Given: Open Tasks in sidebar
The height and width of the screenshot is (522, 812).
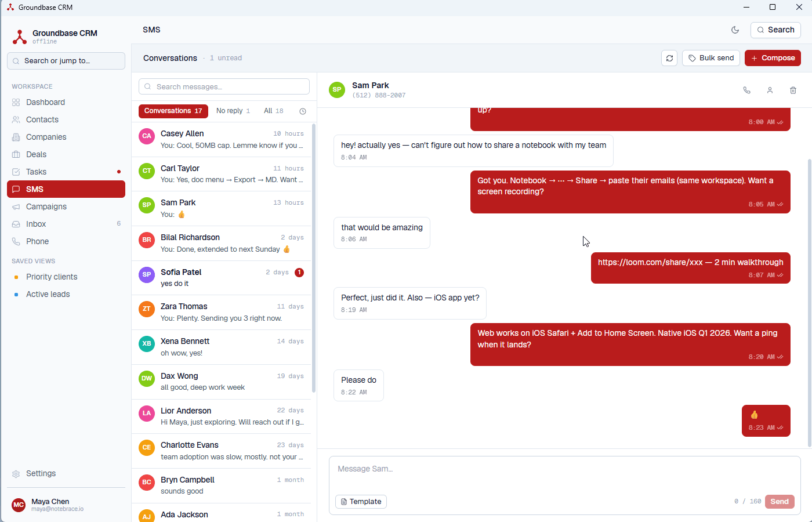Looking at the screenshot, I should [66, 172].
